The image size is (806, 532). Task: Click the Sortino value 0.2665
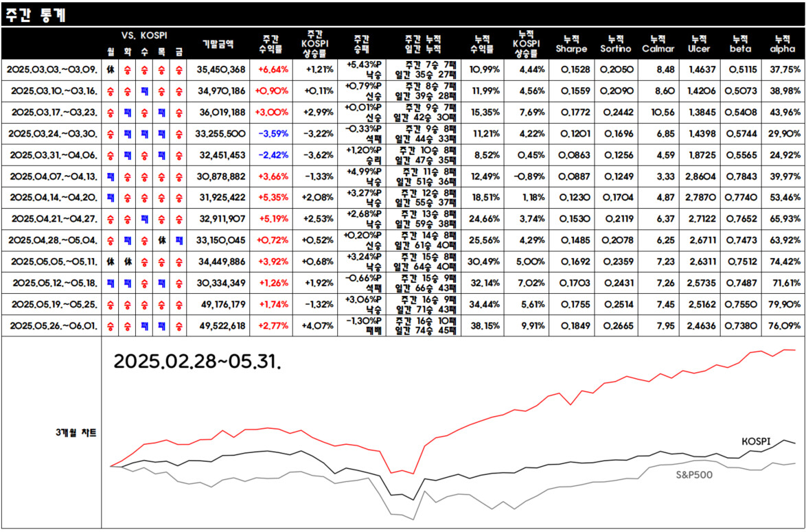click(x=619, y=325)
